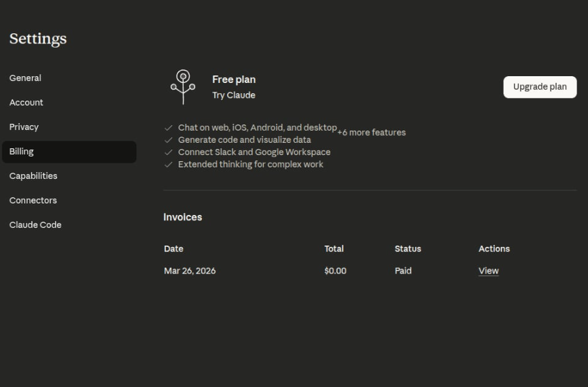Screen dimensions: 588x387
Task: Click the Settings page heading
Action: pyautogui.click(x=38, y=39)
